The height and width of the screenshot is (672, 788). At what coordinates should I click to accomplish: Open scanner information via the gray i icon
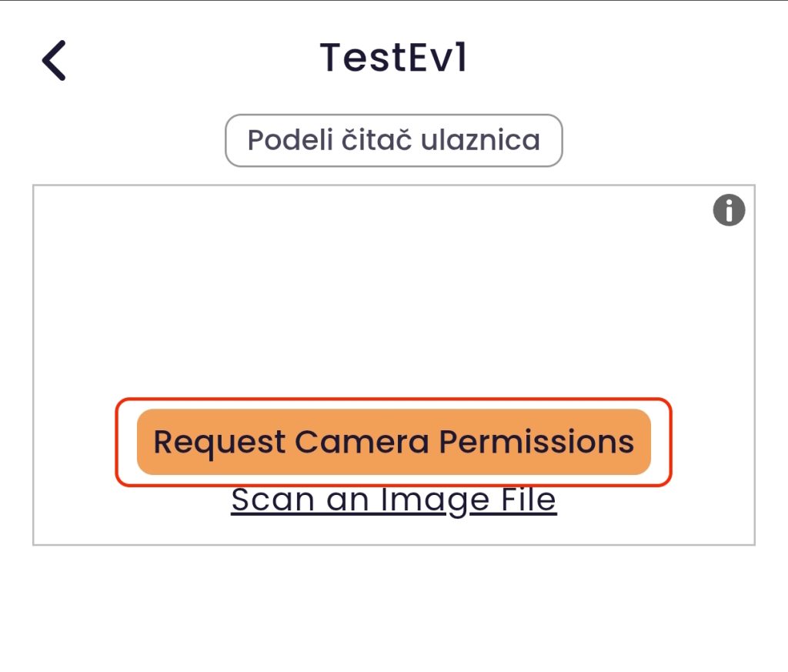click(x=727, y=210)
